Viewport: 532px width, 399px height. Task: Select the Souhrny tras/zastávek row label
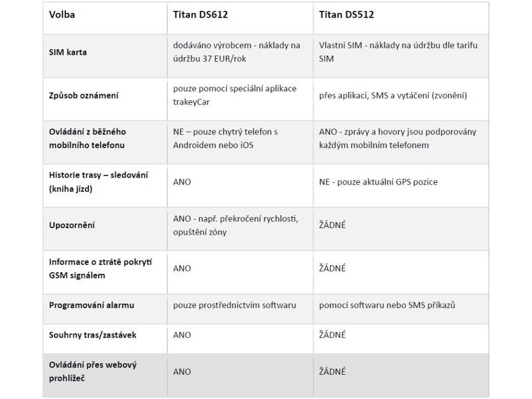click(x=92, y=335)
